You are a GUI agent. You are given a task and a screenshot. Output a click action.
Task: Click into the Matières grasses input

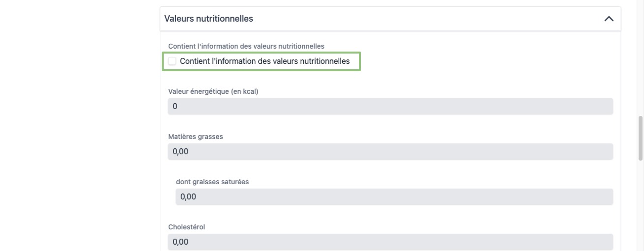[390, 152]
